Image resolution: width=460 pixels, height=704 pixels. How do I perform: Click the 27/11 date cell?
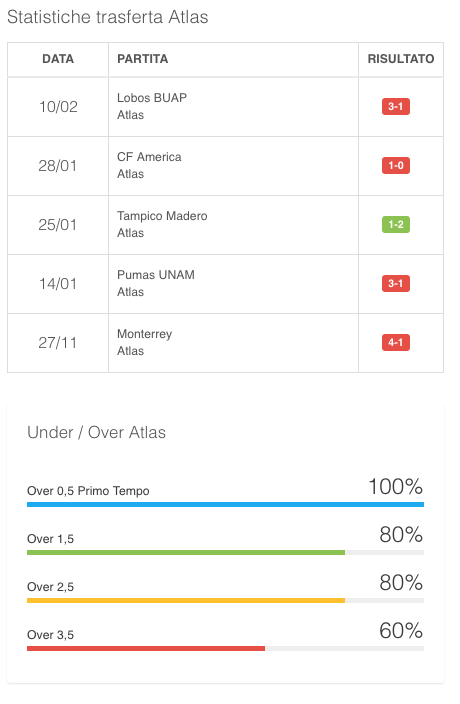pyautogui.click(x=58, y=343)
